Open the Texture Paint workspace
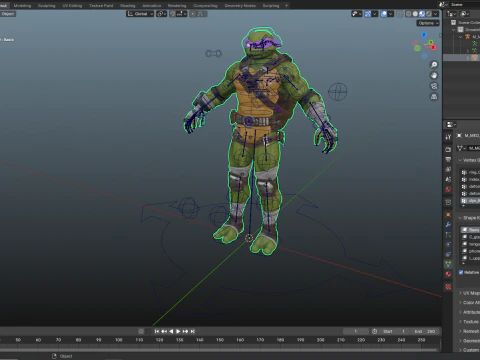This screenshot has height=360, width=480. coord(101,5)
